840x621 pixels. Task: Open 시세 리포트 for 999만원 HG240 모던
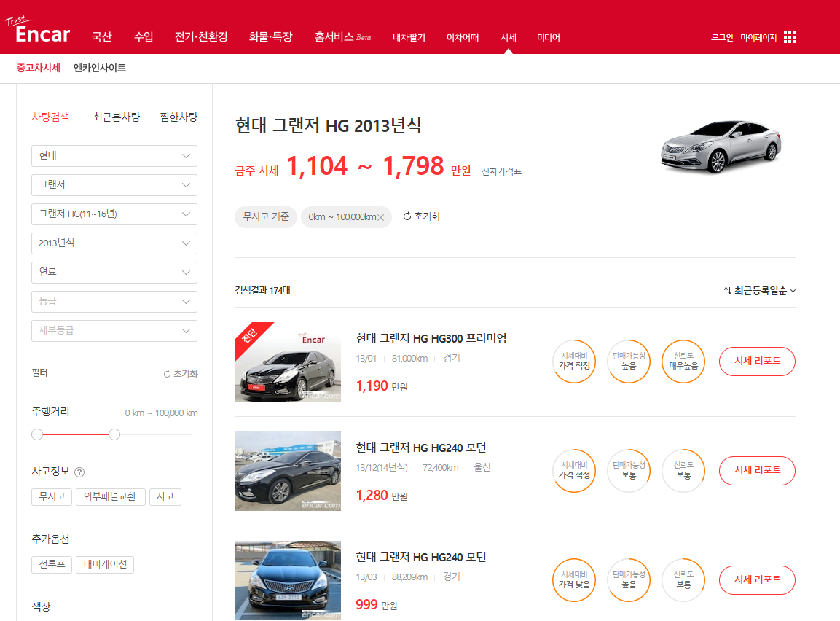[x=757, y=579]
